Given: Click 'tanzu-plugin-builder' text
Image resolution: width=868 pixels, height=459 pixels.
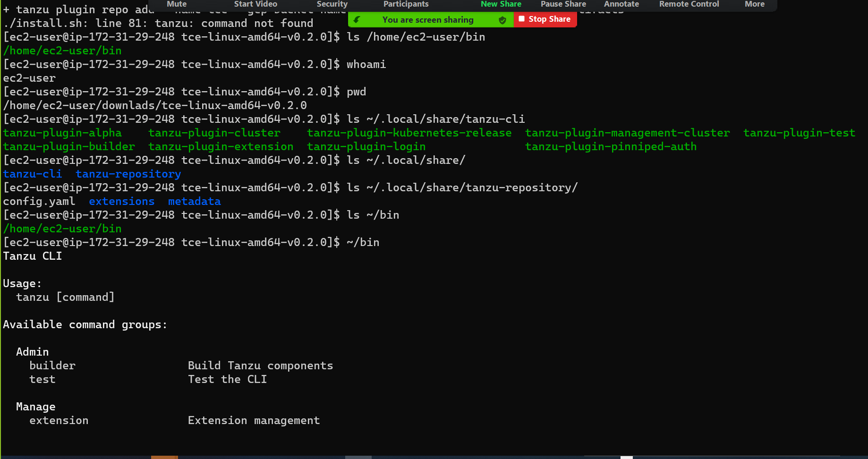Looking at the screenshot, I should (x=69, y=147).
